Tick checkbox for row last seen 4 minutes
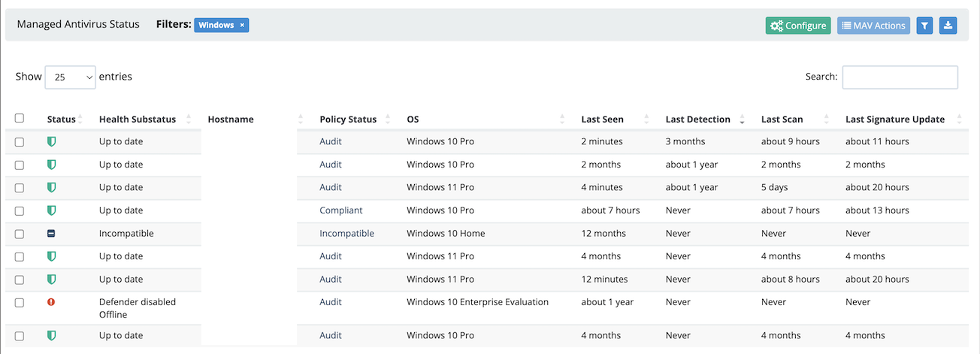Viewport: 980px width, 354px height. [20, 188]
